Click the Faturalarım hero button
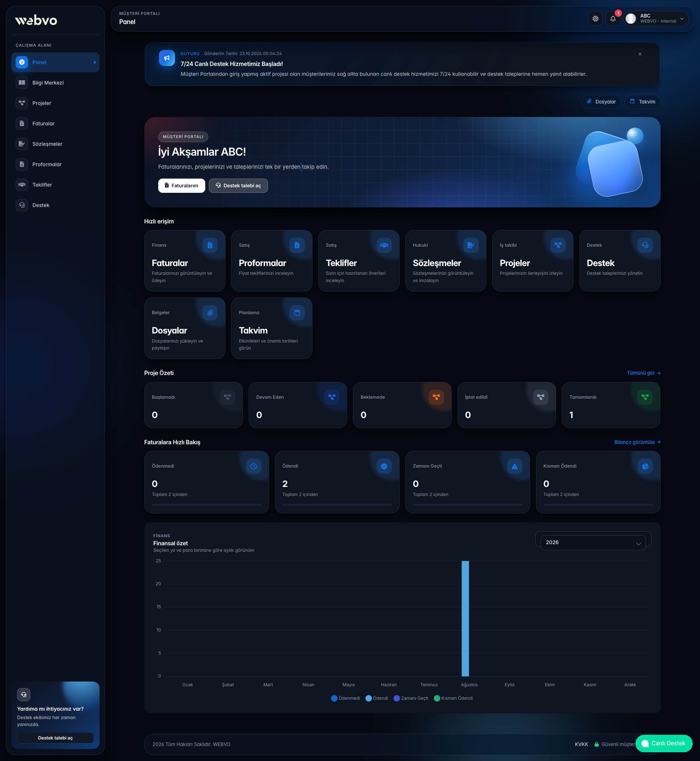Image resolution: width=700 pixels, height=761 pixels. coord(182,186)
